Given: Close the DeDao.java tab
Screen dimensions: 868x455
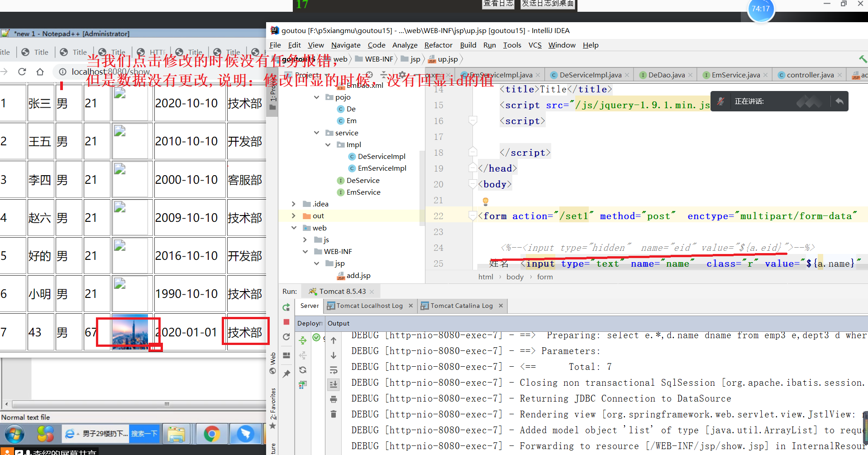Looking at the screenshot, I should pyautogui.click(x=691, y=75).
